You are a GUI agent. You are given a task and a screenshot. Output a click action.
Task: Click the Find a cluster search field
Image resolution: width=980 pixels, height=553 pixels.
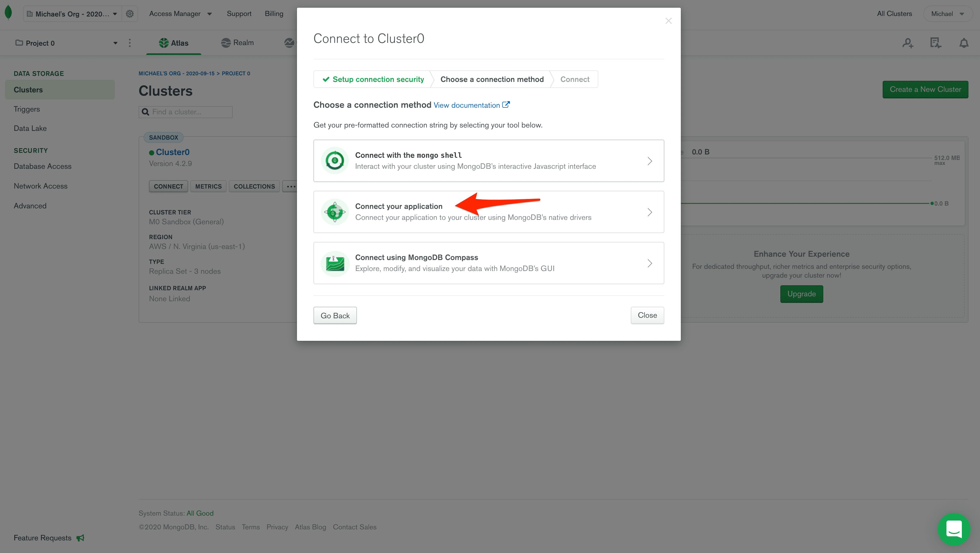[185, 112]
